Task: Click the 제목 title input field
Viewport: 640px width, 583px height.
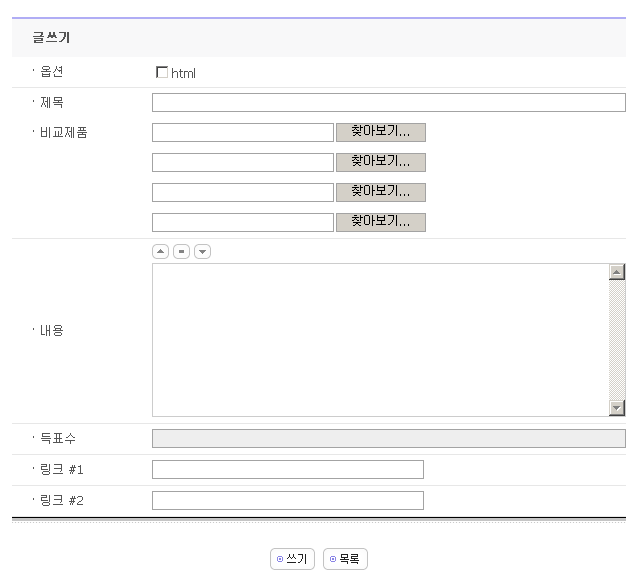Action: click(388, 102)
